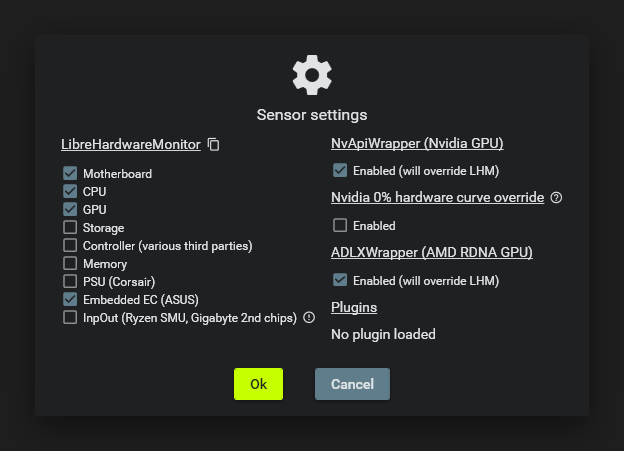
Task: Click the info icon next to InpOut
Action: [x=309, y=318]
